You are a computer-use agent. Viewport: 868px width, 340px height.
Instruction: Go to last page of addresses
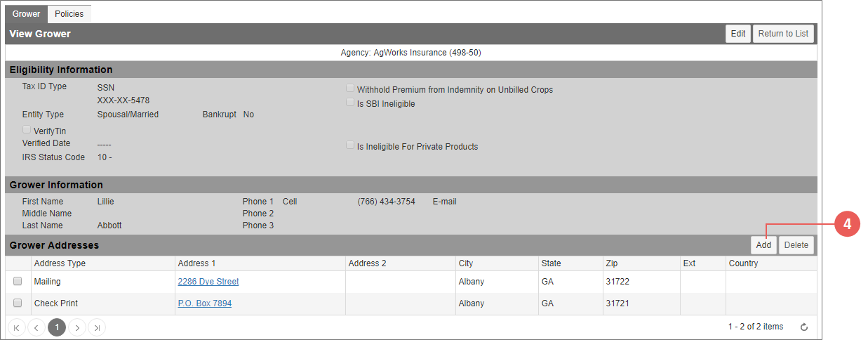(97, 327)
